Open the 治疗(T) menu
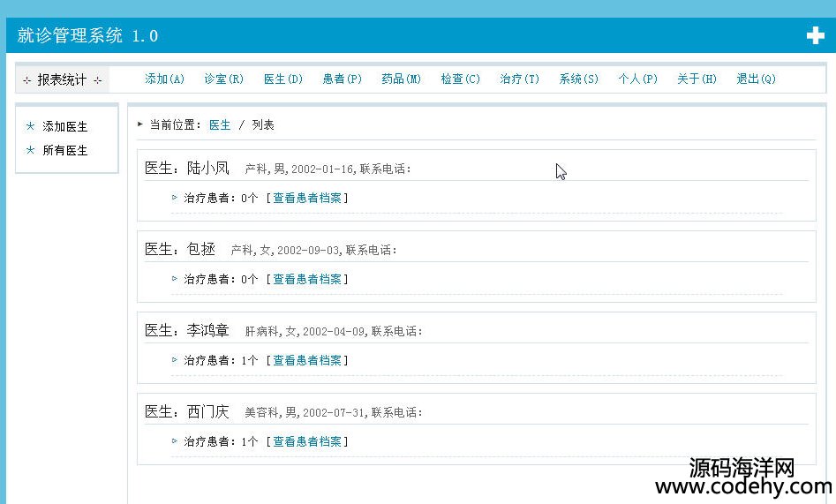836x504 pixels. pyautogui.click(x=520, y=79)
